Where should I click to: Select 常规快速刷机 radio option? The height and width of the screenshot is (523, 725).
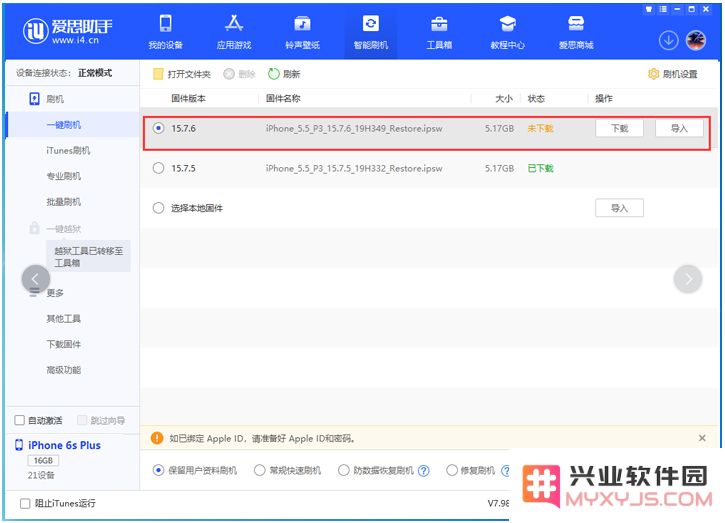click(x=260, y=470)
